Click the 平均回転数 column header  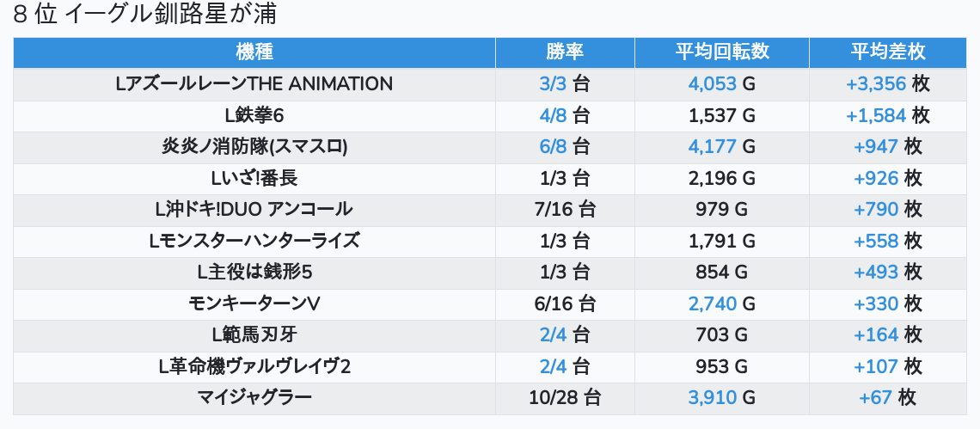click(721, 52)
